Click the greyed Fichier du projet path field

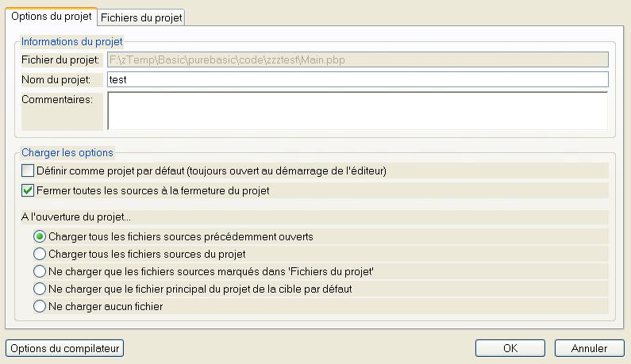click(358, 60)
